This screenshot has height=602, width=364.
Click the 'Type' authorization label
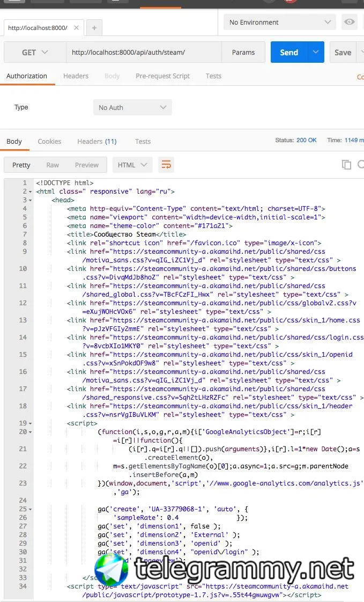point(21,107)
